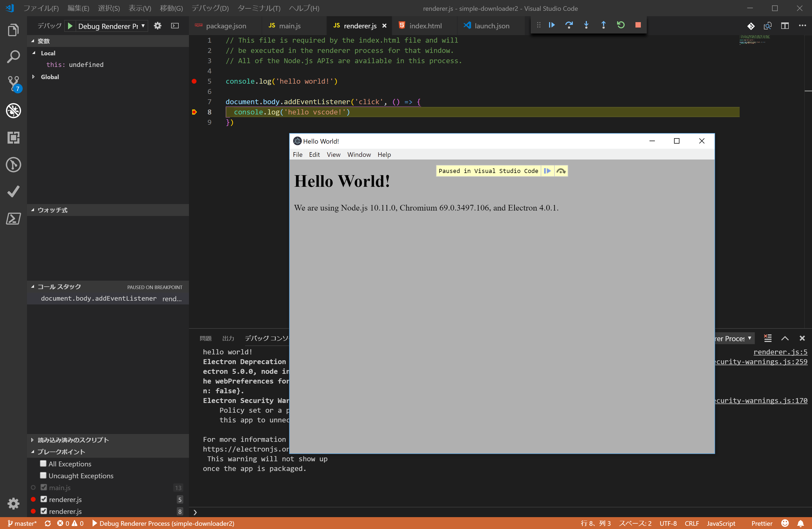
Task: Click Step Into debug arrow
Action: pos(586,25)
